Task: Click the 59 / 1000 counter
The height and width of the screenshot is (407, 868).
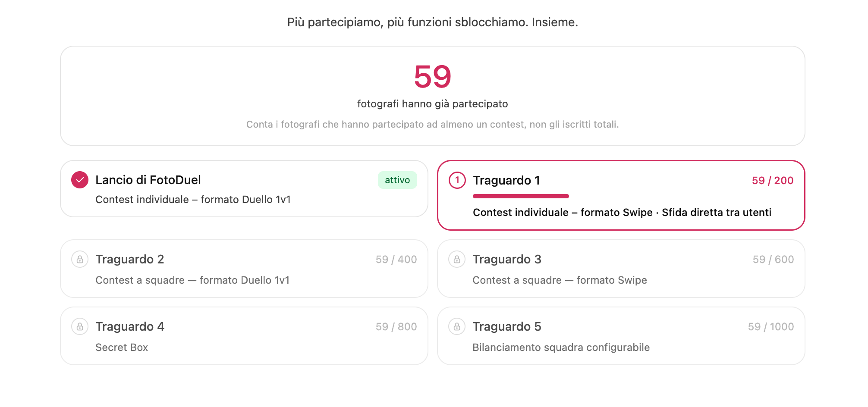Action: pyautogui.click(x=771, y=327)
